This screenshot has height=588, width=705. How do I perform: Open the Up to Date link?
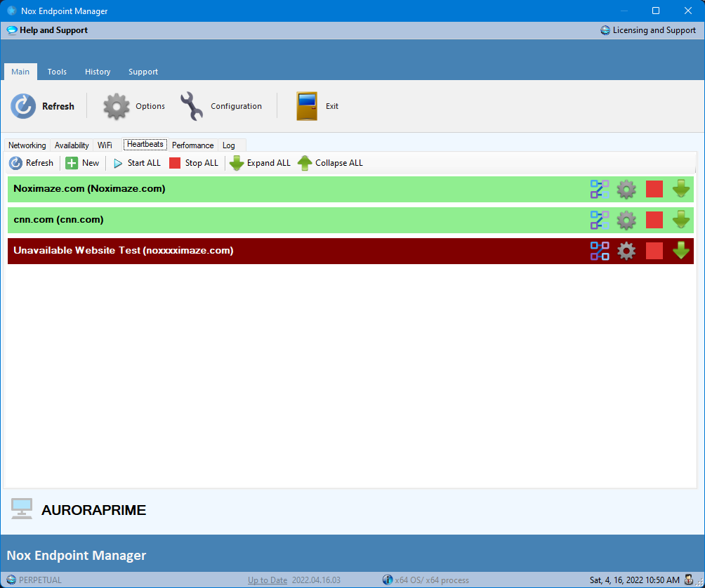pos(268,580)
